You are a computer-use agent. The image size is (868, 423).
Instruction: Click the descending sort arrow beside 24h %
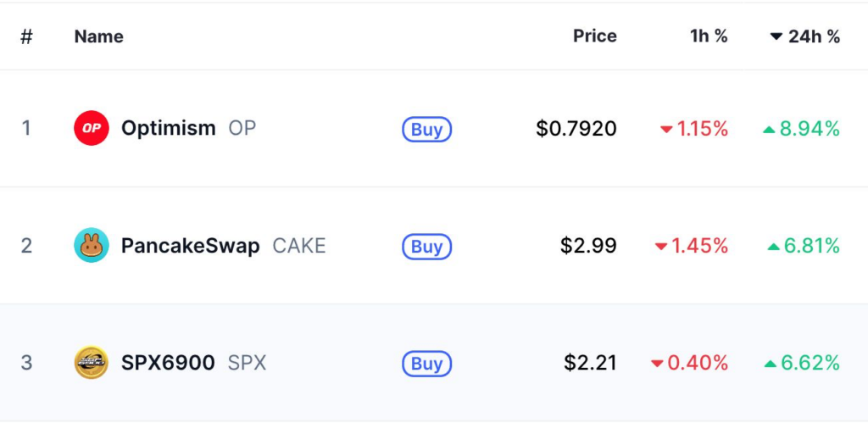pos(776,36)
